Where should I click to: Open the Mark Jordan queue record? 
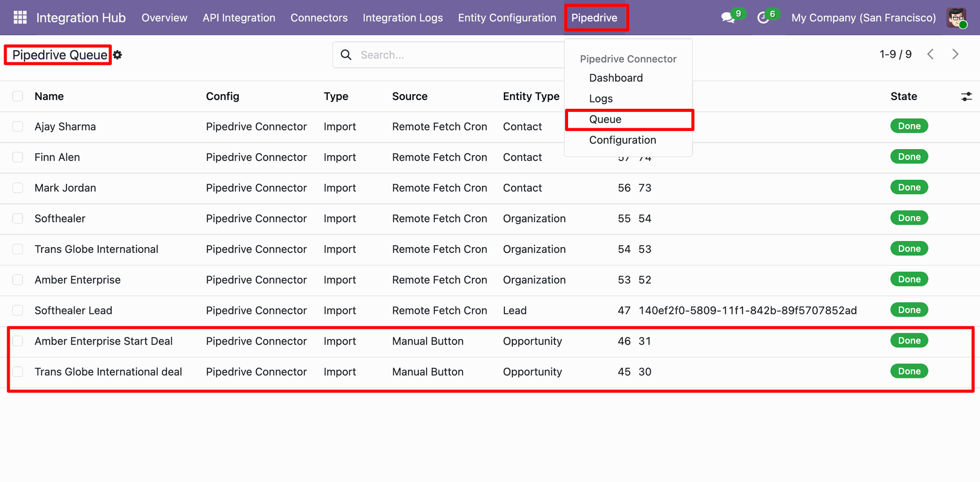click(65, 188)
